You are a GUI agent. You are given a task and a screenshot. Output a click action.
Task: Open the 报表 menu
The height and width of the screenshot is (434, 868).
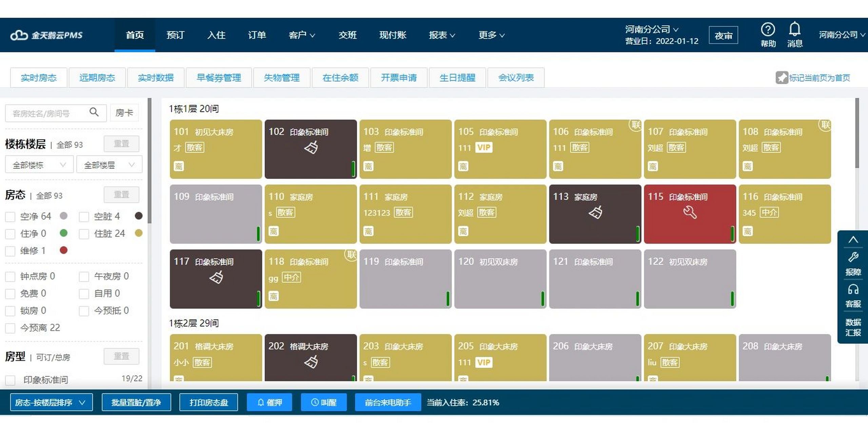pyautogui.click(x=442, y=35)
